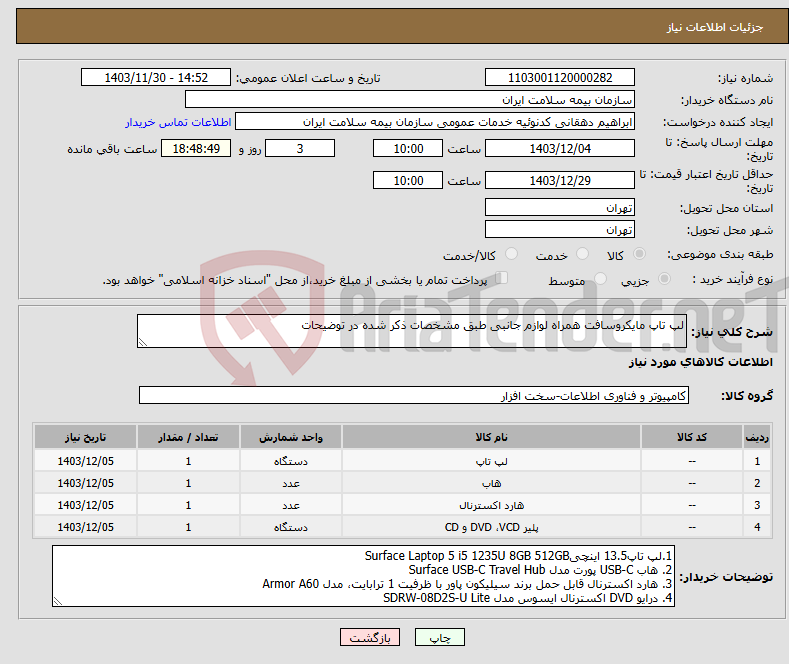Click the تاریخ نیاز column header
The height and width of the screenshot is (664, 789).
[x=86, y=437]
